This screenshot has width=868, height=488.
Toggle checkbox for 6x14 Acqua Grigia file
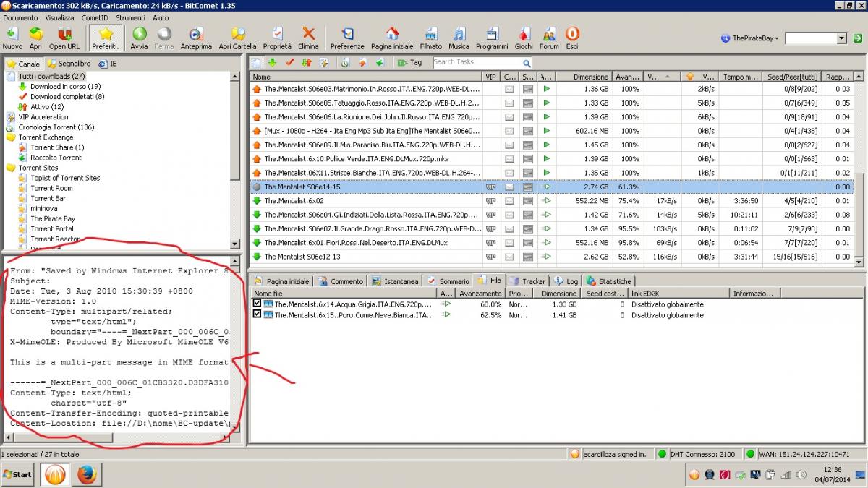[x=258, y=304]
